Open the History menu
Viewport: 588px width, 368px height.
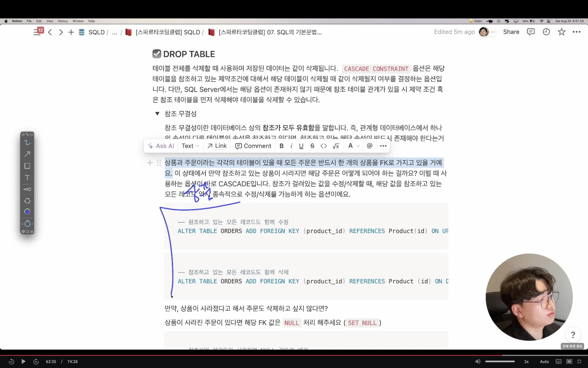(x=63, y=21)
